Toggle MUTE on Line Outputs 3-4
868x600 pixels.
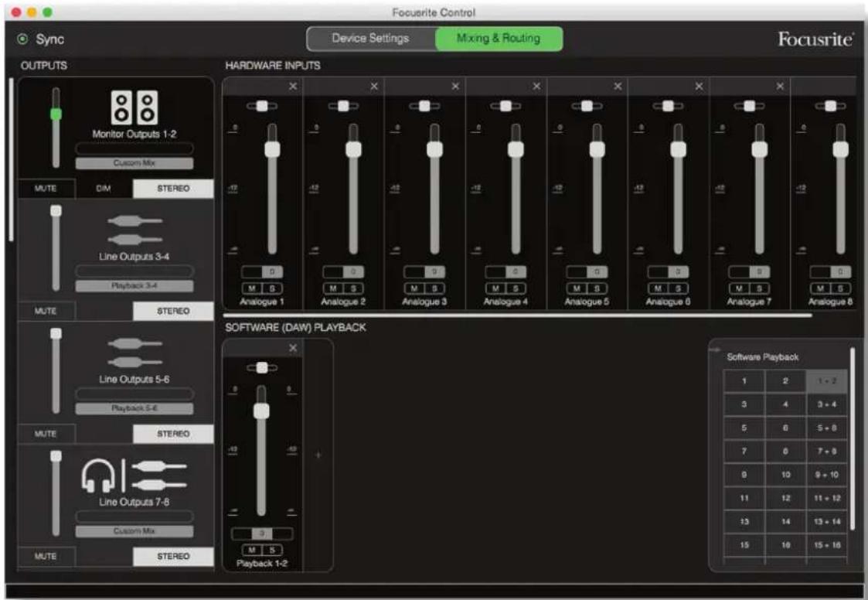click(46, 311)
